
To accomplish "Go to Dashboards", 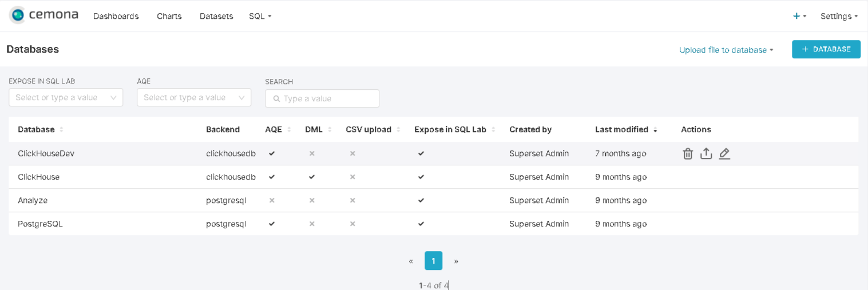I will pyautogui.click(x=116, y=16).
